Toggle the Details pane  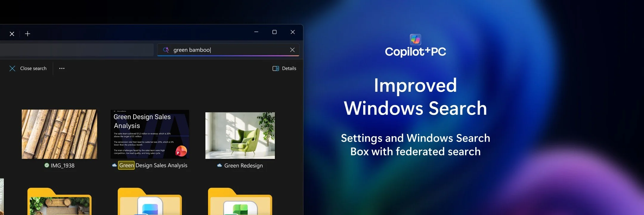tap(284, 68)
